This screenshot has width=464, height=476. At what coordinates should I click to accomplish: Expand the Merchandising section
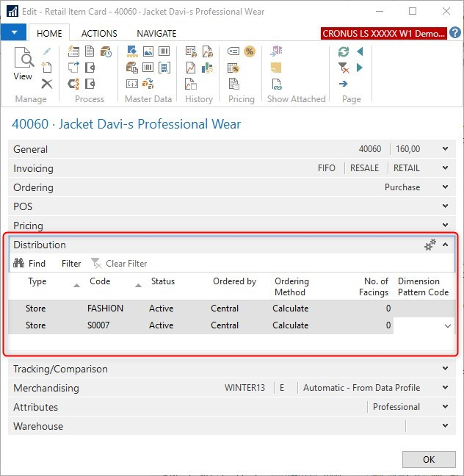click(x=445, y=388)
